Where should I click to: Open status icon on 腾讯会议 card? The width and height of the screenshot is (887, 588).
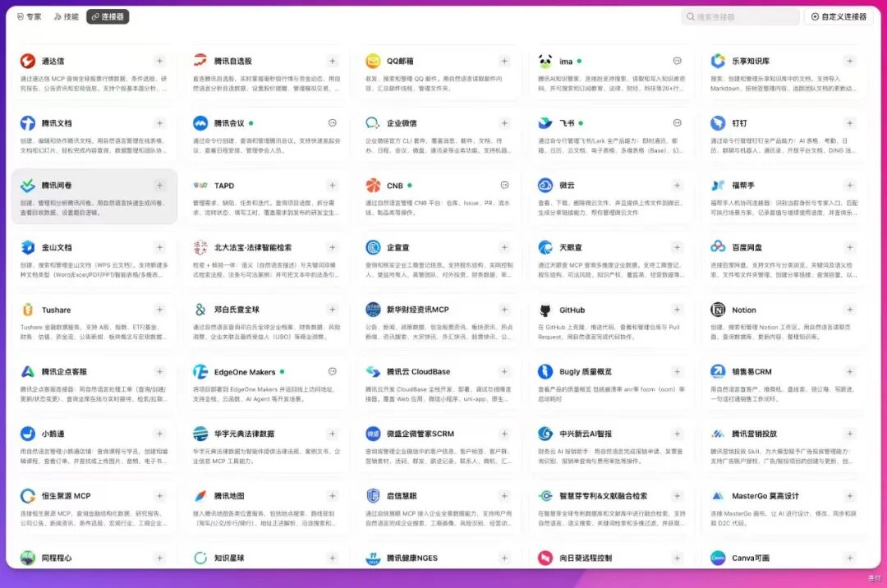click(x=332, y=123)
